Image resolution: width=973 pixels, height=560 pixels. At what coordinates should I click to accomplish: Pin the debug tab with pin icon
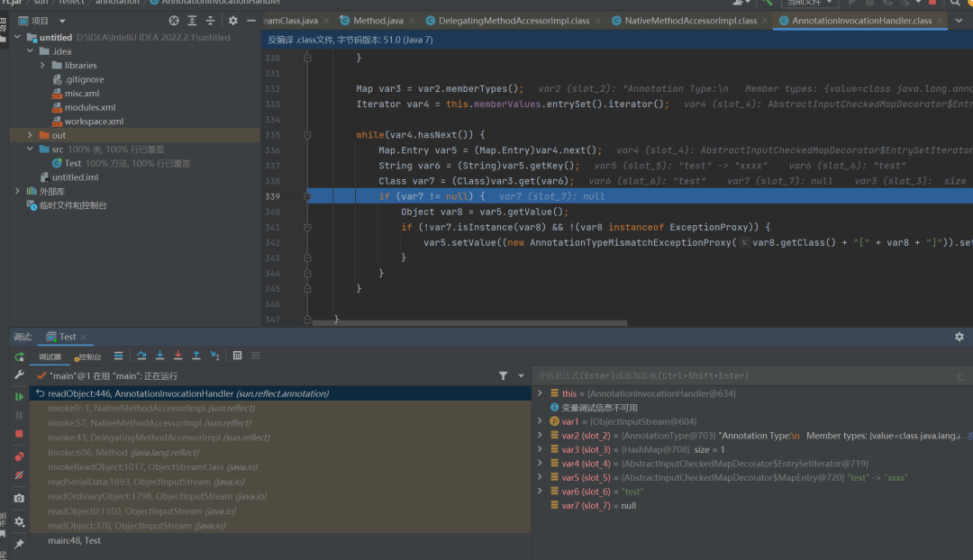click(x=19, y=544)
